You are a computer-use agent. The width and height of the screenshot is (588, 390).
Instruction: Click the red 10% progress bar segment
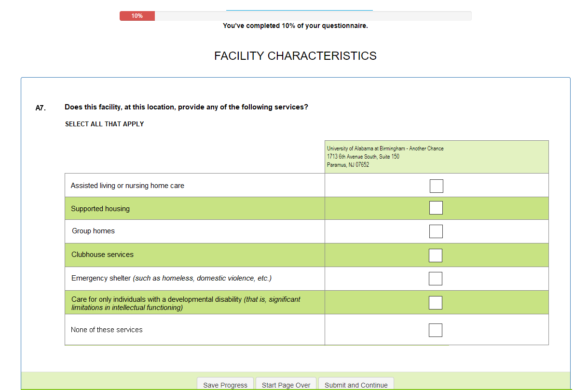(x=137, y=16)
